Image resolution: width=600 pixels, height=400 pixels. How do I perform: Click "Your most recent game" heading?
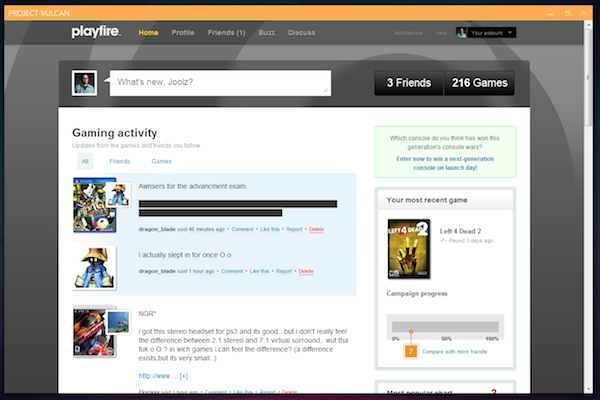(427, 200)
